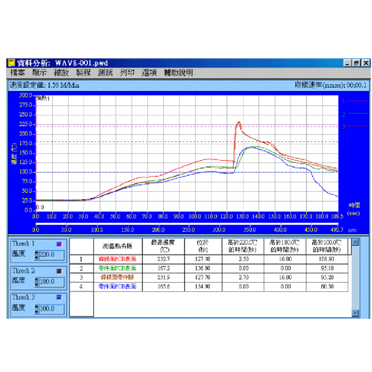Click the 105.90 cell in row 1
The width and height of the screenshot is (372, 372).
point(328,259)
